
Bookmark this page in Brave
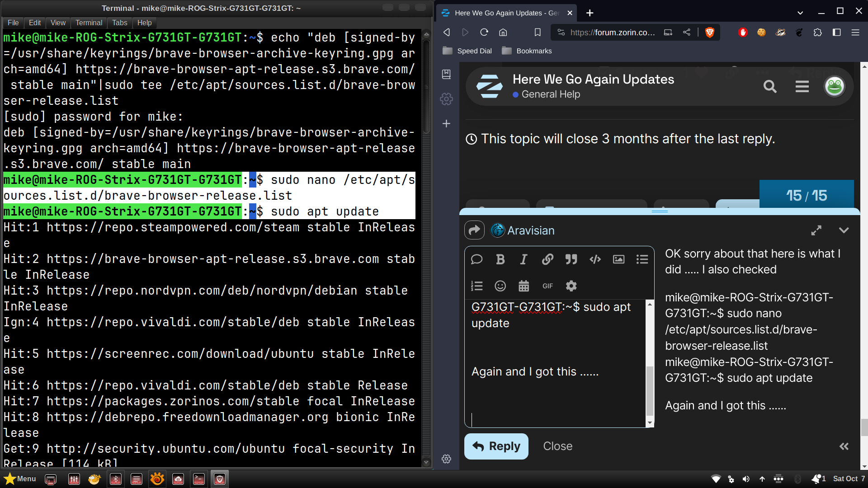538,32
